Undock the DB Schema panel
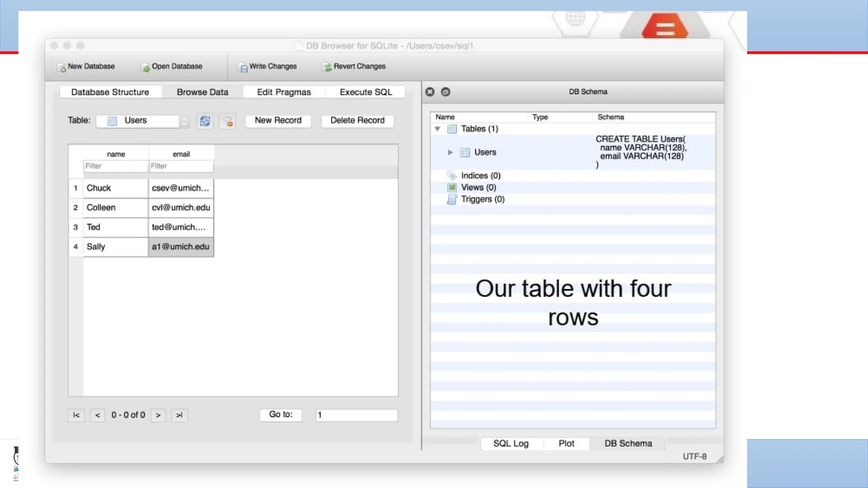Viewport: 868px width, 488px height. click(445, 92)
